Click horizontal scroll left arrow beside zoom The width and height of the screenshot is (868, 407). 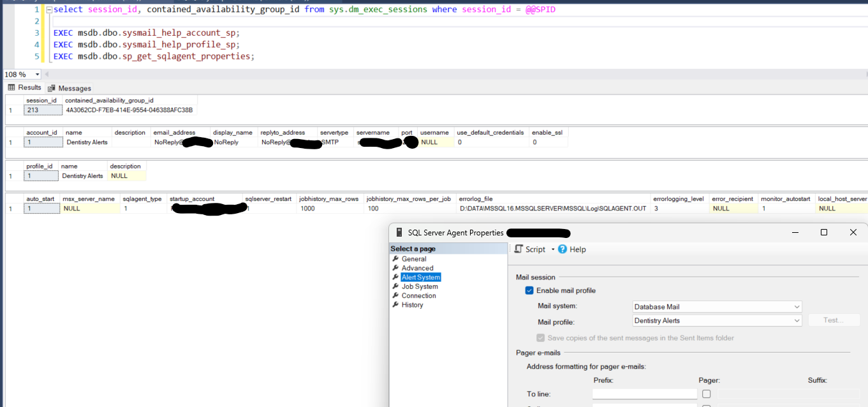click(x=48, y=75)
